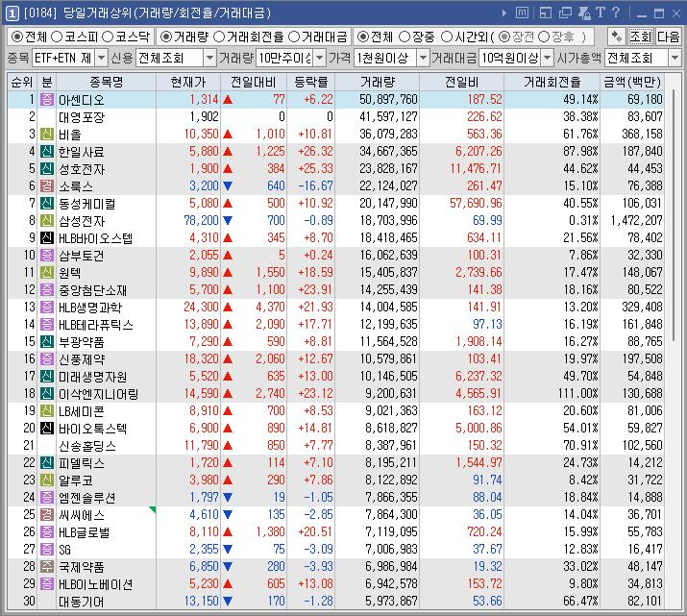Image resolution: width=687 pixels, height=616 pixels.
Task: Click the 신 badge on 비올 row
Action: (47, 135)
